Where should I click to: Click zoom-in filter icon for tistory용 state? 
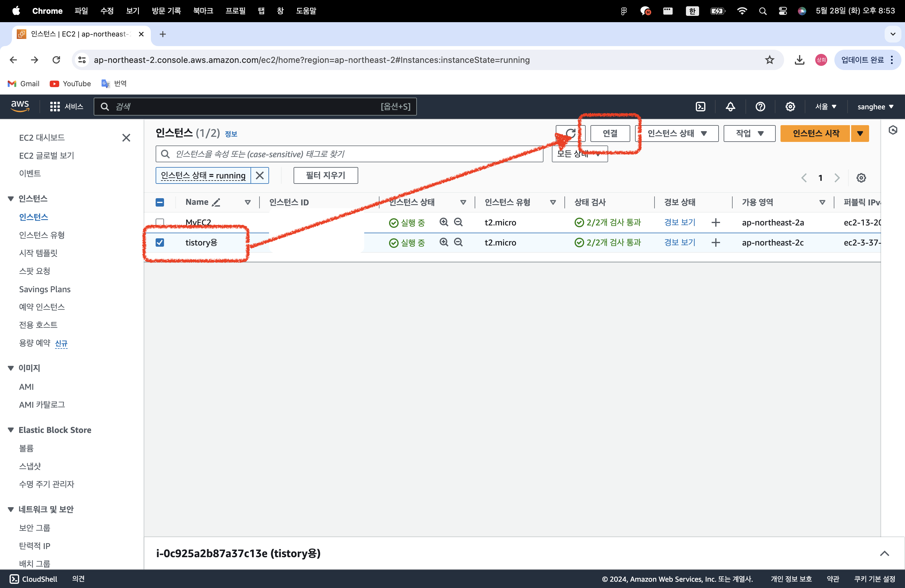[x=444, y=242]
